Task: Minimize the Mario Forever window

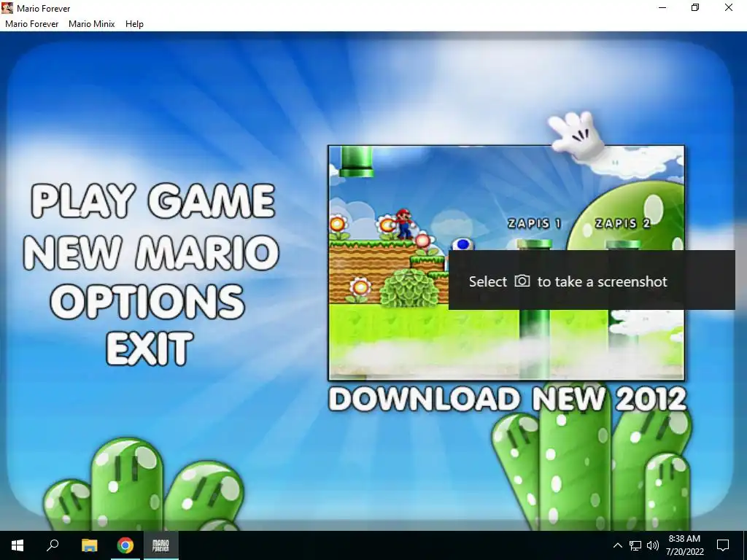Action: (662, 7)
